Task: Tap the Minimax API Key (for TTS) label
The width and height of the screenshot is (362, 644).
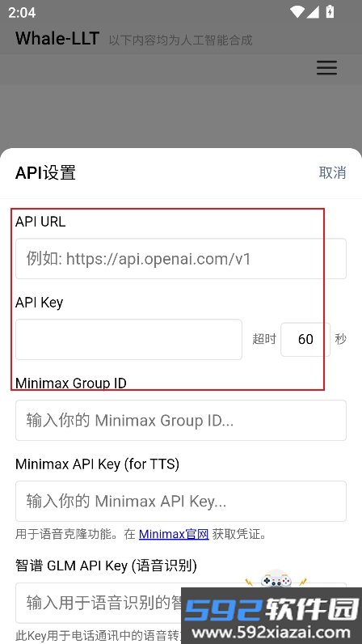Action: (x=97, y=464)
